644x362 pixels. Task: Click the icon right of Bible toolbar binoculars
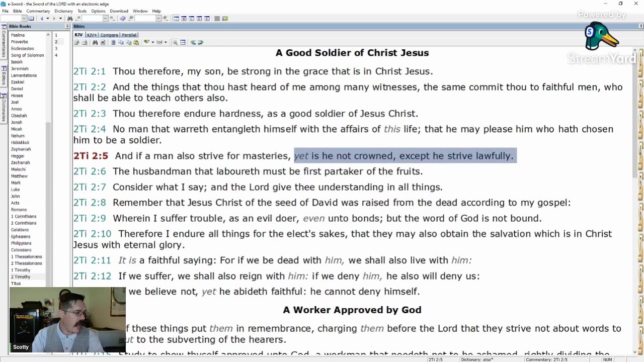click(103, 42)
